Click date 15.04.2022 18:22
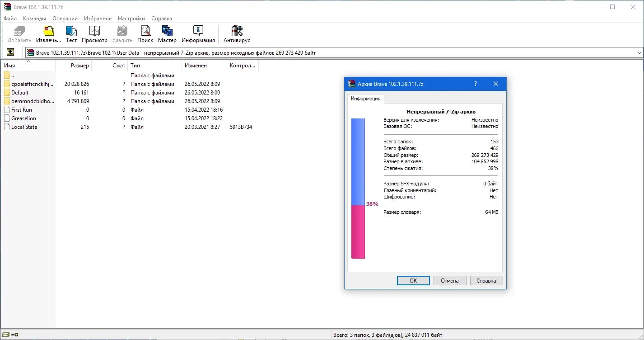 point(204,118)
